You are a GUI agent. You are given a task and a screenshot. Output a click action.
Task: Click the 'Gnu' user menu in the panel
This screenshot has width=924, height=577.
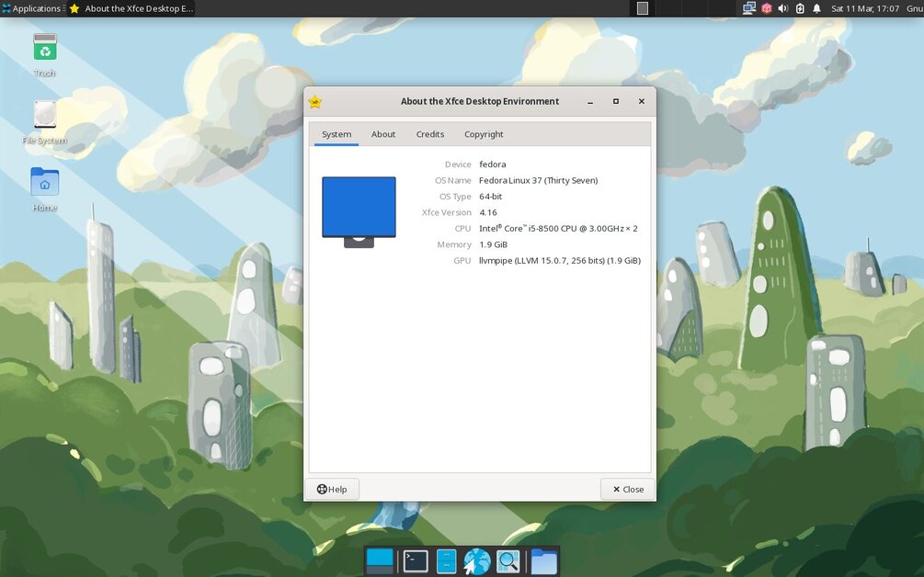(915, 8)
